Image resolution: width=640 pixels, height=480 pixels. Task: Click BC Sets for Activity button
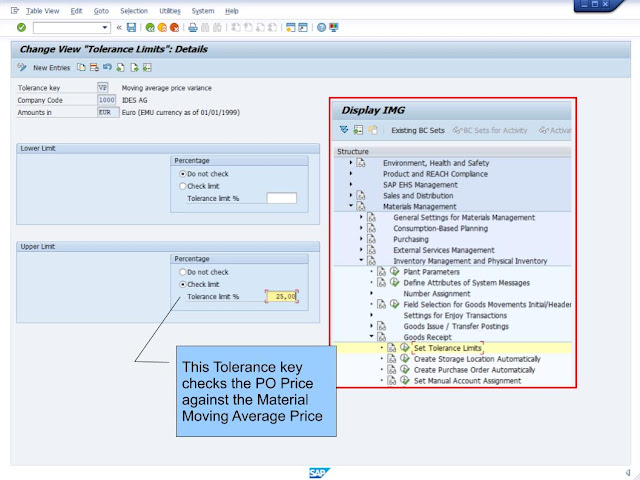(x=490, y=130)
